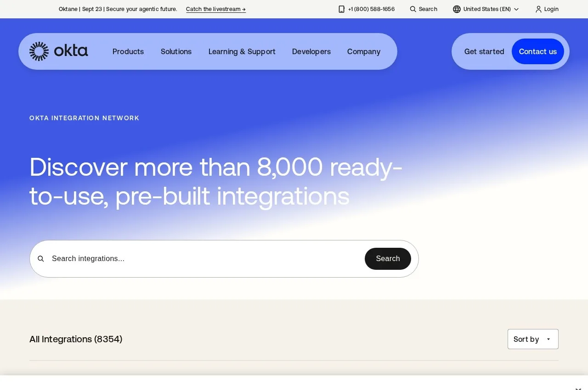This screenshot has height=390, width=588.
Task: Dismiss the bottom banner with X
Action: click(578, 388)
